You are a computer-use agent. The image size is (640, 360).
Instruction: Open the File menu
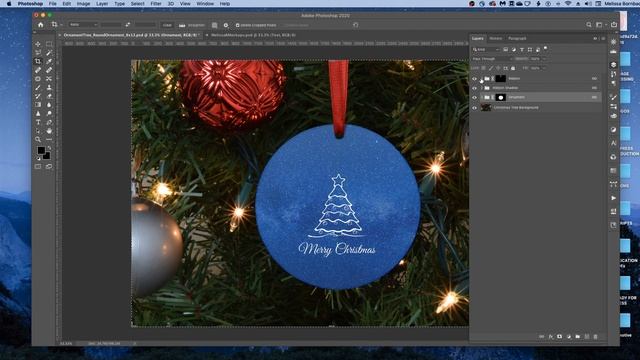[53, 4]
